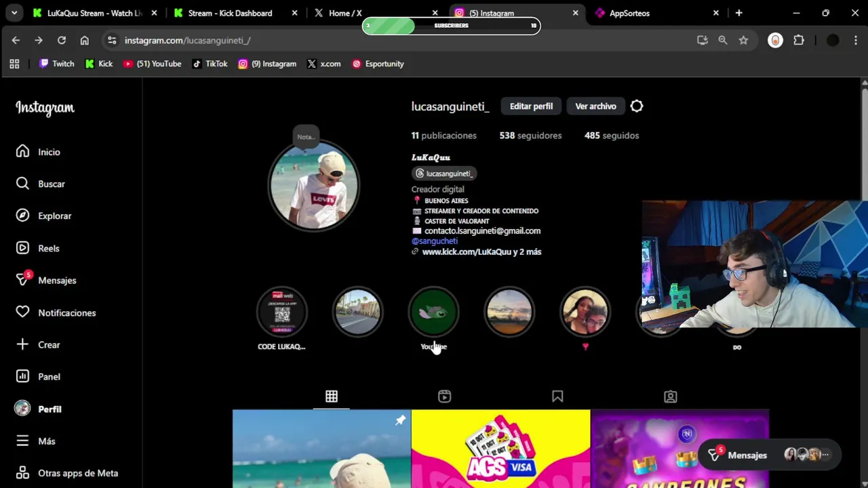Open the purple Campeones post
868x488 pixels.
(x=680, y=449)
